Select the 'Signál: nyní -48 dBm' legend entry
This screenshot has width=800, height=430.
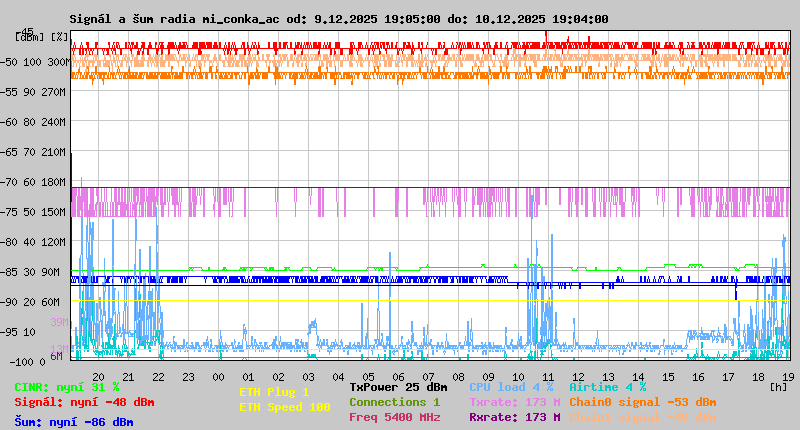84,402
